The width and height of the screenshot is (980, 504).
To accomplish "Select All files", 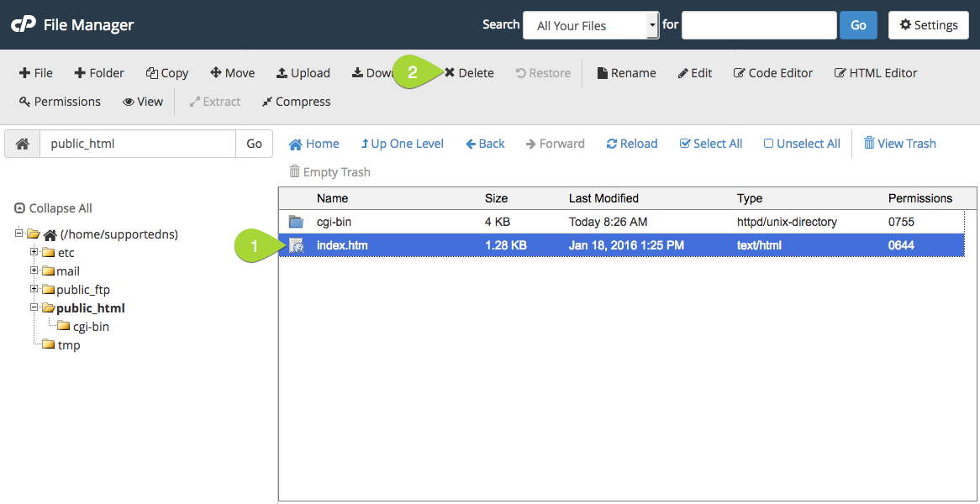I will point(710,144).
